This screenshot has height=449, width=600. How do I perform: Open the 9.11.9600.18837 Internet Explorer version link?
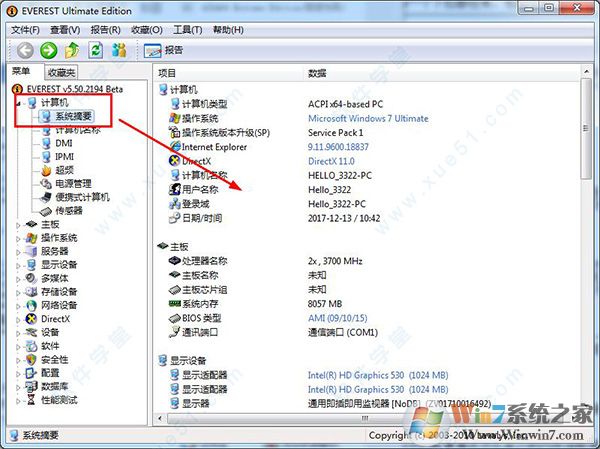tap(338, 147)
